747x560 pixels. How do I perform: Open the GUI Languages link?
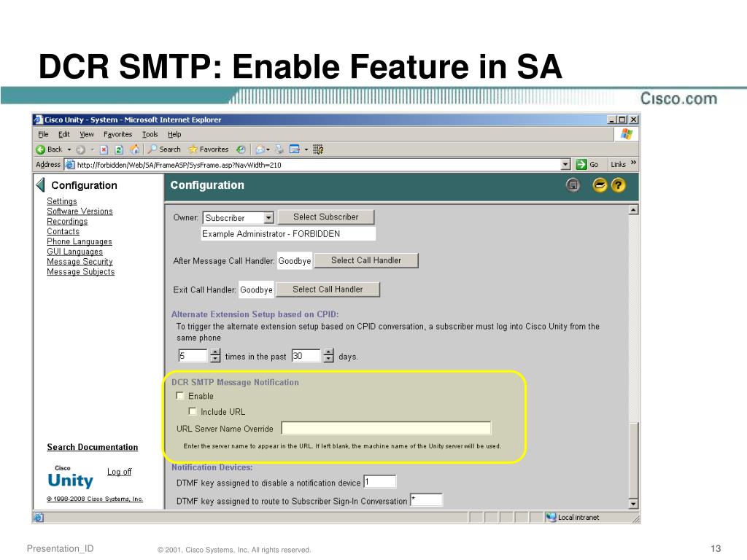coord(75,252)
